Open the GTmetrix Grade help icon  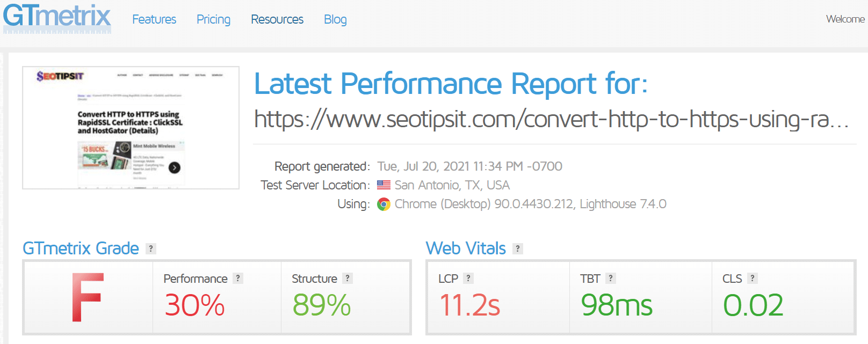tap(151, 248)
